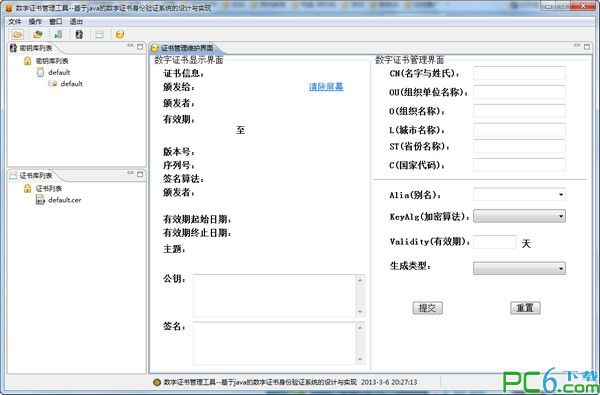Click the 签名 box scroll down arrow
The height and width of the screenshot is (395, 600).
(x=360, y=359)
